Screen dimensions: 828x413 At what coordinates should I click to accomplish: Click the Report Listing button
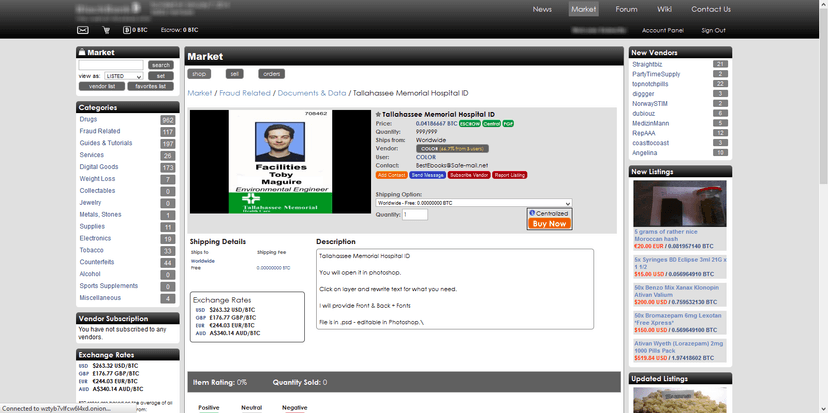point(510,175)
